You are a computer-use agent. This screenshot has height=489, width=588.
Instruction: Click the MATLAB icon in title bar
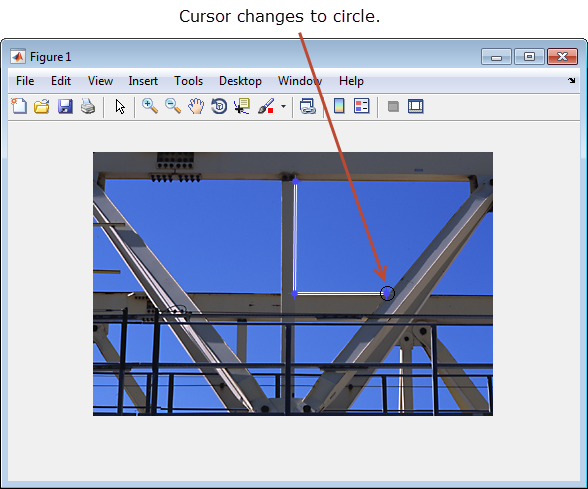pyautogui.click(x=18, y=57)
